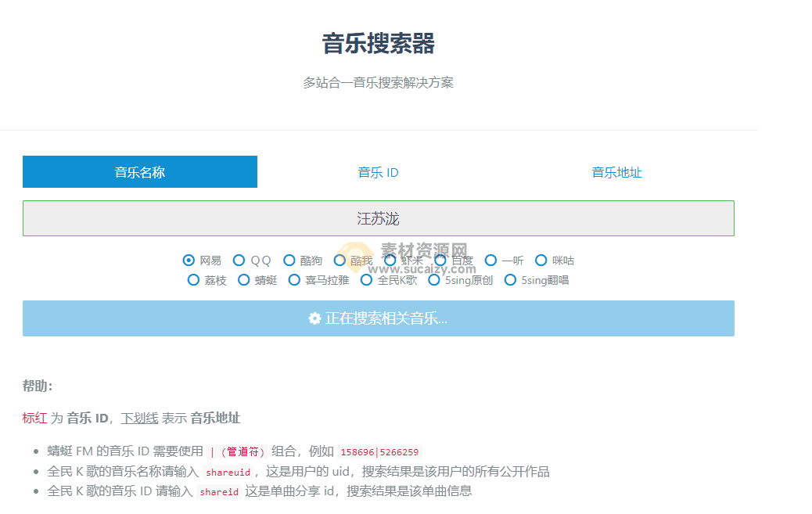
Task: Switch source to 酷我
Action: click(340, 260)
